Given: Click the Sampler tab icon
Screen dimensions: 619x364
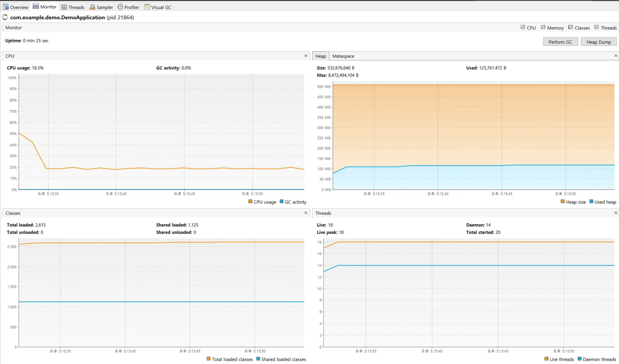Looking at the screenshot, I should tap(92, 7).
